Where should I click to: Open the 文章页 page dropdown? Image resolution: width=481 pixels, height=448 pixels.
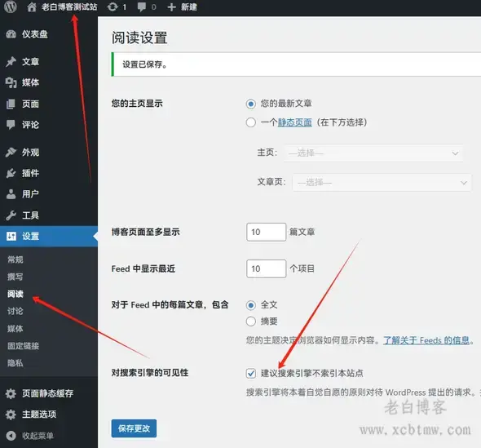[382, 183]
